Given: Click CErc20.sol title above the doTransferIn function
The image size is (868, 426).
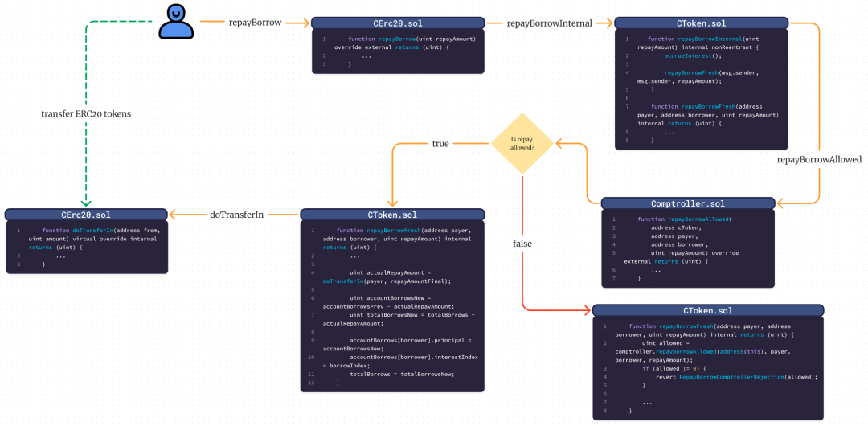Looking at the screenshot, I should click(x=86, y=215).
